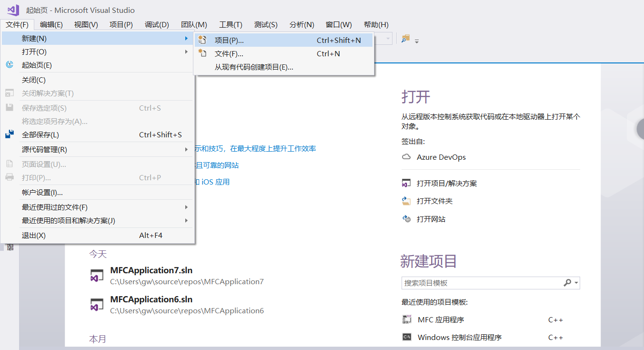Click the greyed floppy icon beside 保存选定项(S)

10,108
